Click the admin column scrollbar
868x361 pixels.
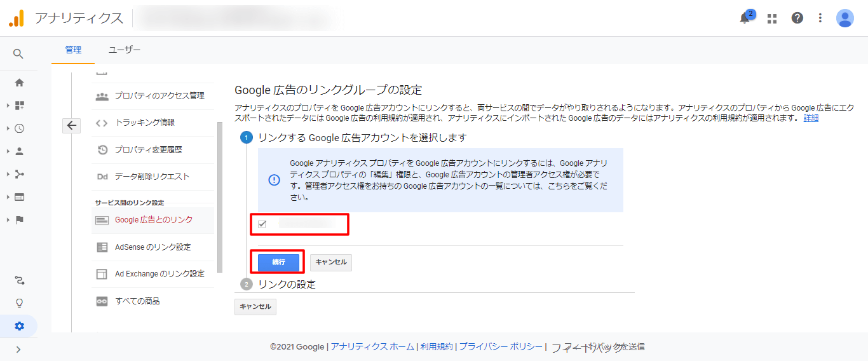[x=220, y=197]
